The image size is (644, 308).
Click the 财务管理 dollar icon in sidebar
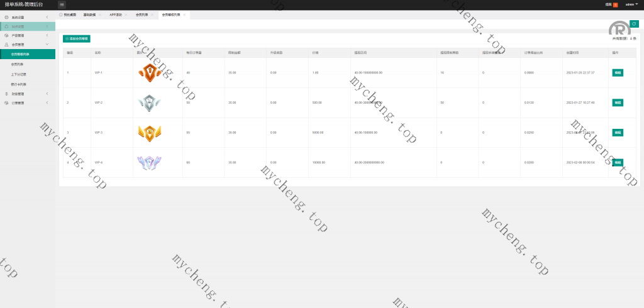pos(6,94)
